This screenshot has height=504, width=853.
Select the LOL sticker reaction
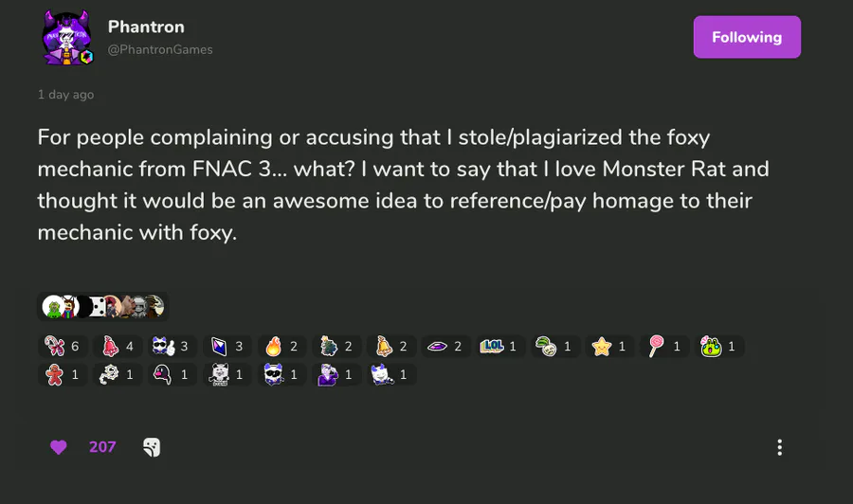[501, 347]
